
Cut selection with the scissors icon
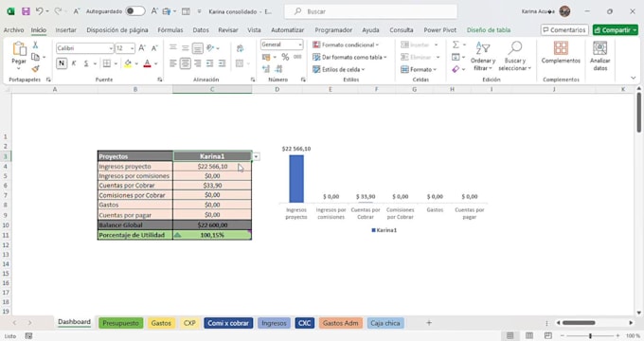[35, 45]
